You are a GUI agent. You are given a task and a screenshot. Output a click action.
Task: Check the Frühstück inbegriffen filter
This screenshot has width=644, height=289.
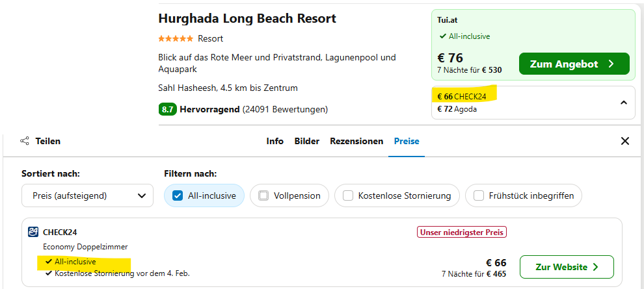click(x=479, y=195)
